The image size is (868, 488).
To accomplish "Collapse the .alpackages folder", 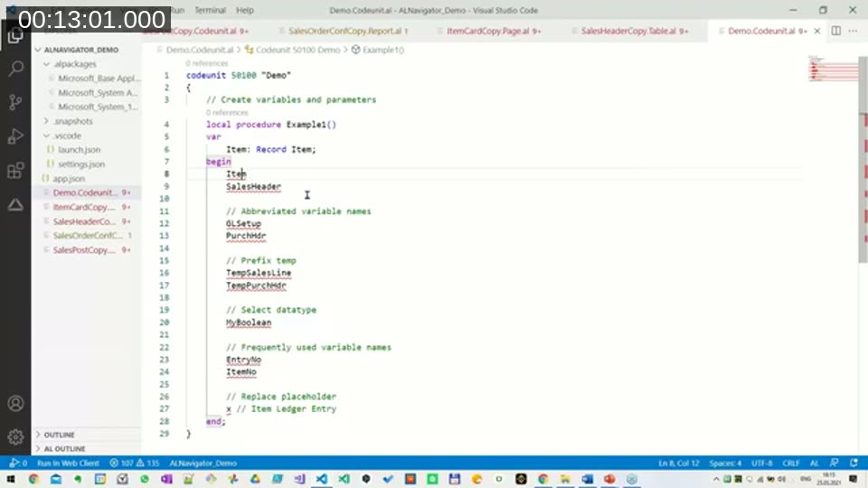I will tap(75, 64).
